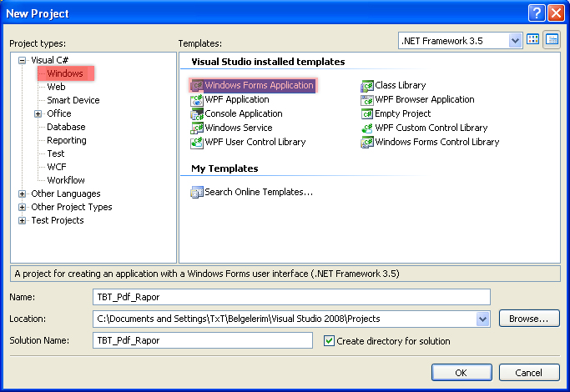Click the Windows Forms Control Library icon
The width and height of the screenshot is (570, 392).
pyautogui.click(x=367, y=143)
